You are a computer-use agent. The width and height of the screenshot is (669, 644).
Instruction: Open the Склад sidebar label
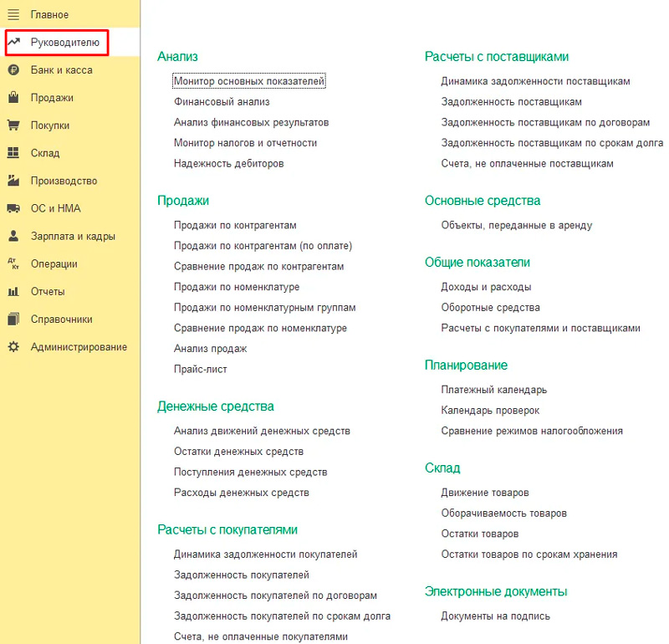tap(45, 153)
